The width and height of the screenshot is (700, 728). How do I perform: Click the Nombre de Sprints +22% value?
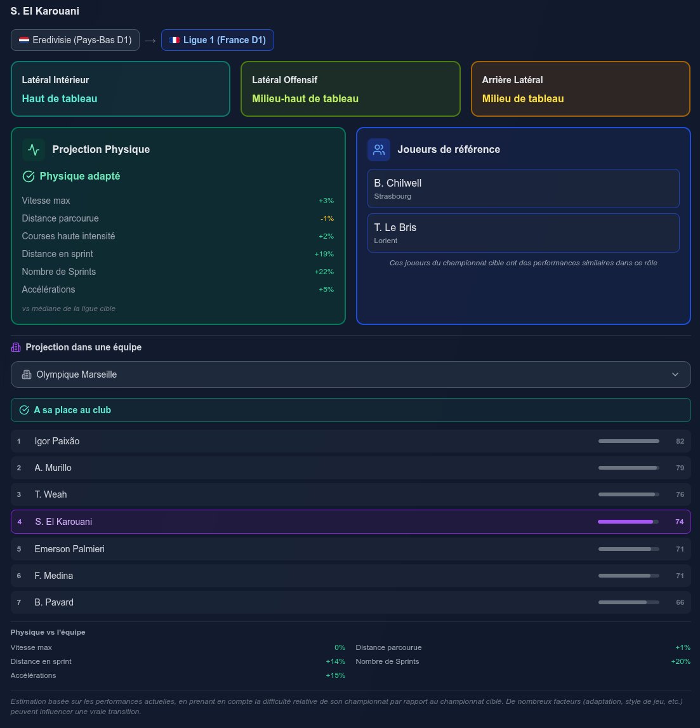[x=324, y=272]
